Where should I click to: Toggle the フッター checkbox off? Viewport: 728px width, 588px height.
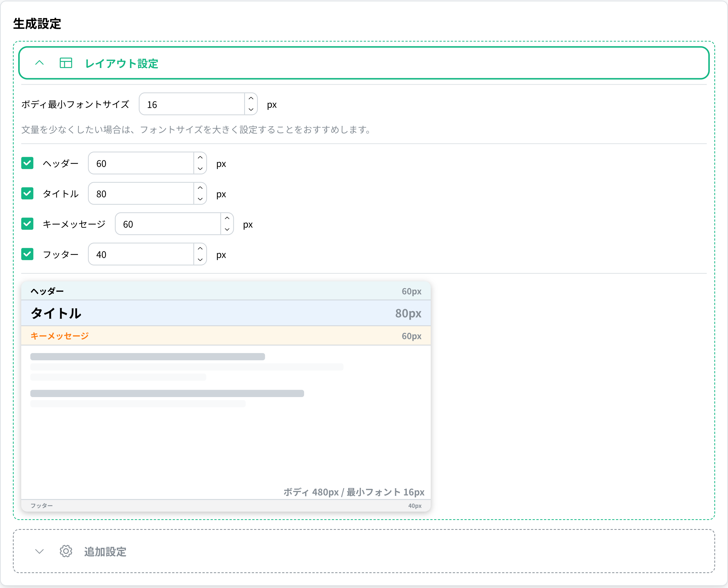coord(27,254)
